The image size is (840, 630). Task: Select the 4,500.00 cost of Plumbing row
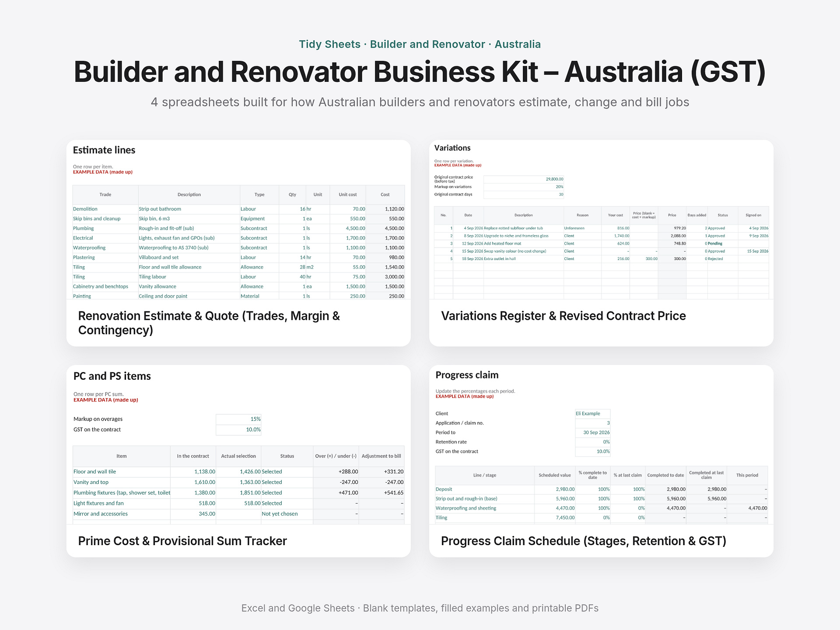[385, 228]
